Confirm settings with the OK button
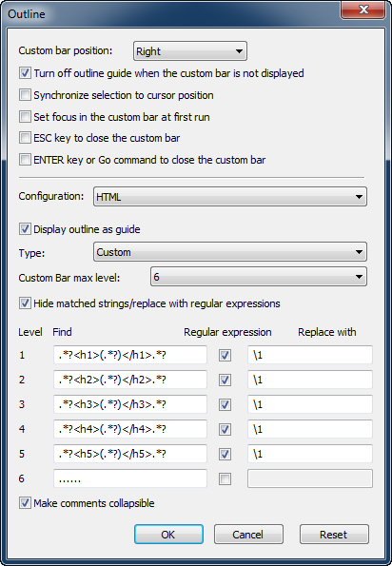Viewport: 392px width, 566px height. pyautogui.click(x=168, y=535)
